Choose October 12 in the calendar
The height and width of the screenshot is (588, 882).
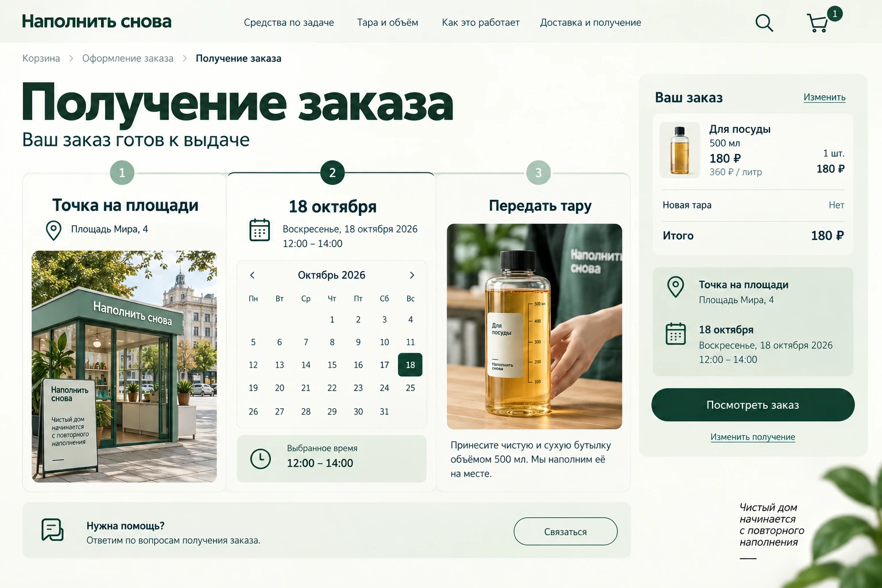point(253,365)
